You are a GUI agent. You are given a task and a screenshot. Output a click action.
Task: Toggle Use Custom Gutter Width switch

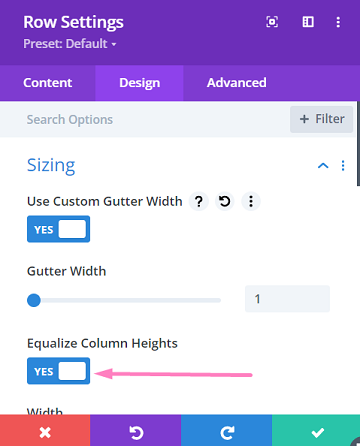pyautogui.click(x=59, y=229)
